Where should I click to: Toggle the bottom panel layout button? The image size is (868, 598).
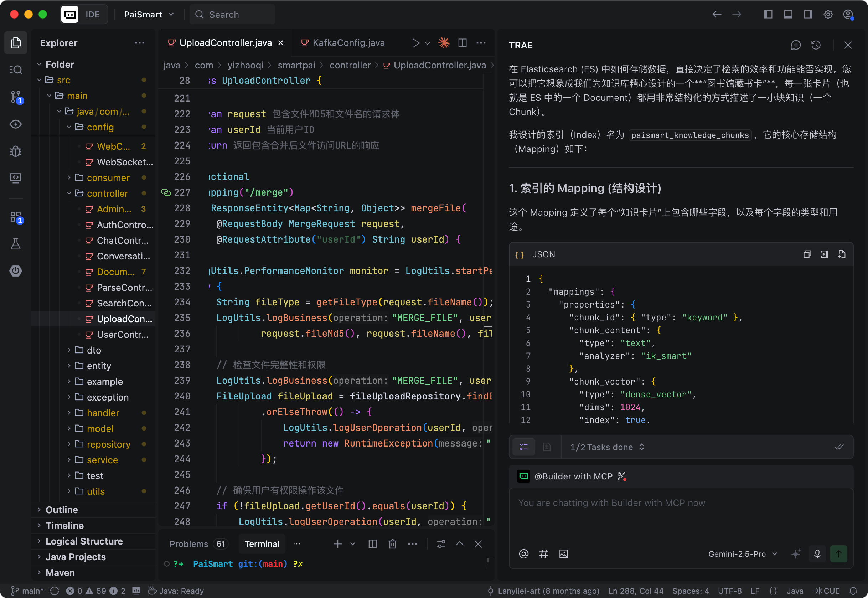788,15
